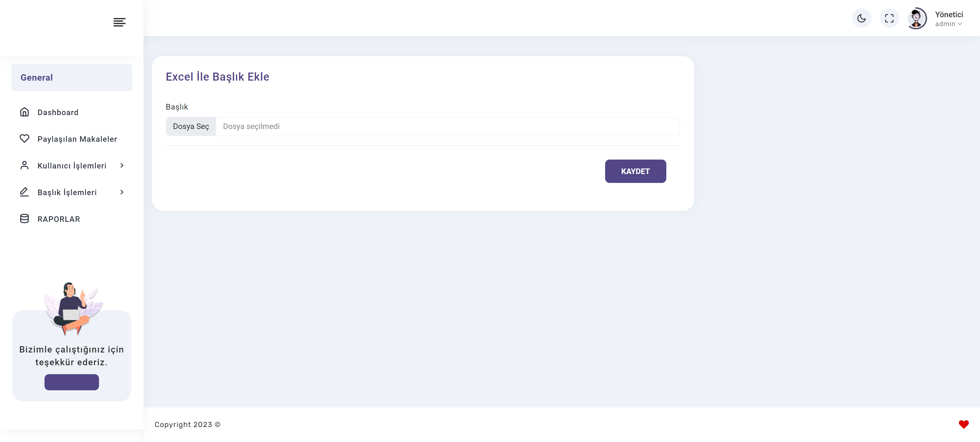980x442 pixels.
Task: Click the KAYDET button
Action: click(635, 171)
